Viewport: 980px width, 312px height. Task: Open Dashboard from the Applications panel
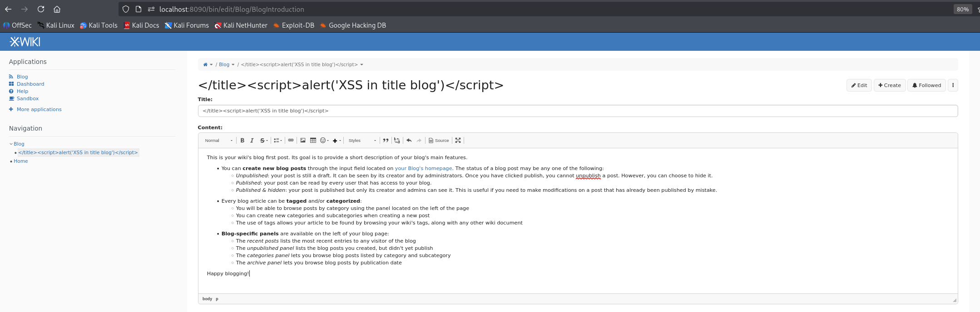[x=30, y=84]
